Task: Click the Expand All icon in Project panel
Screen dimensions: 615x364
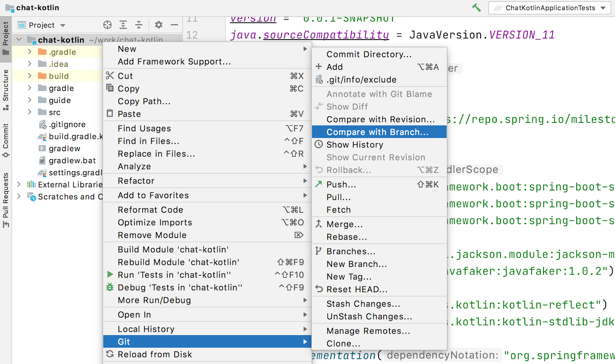Action: 123,25
